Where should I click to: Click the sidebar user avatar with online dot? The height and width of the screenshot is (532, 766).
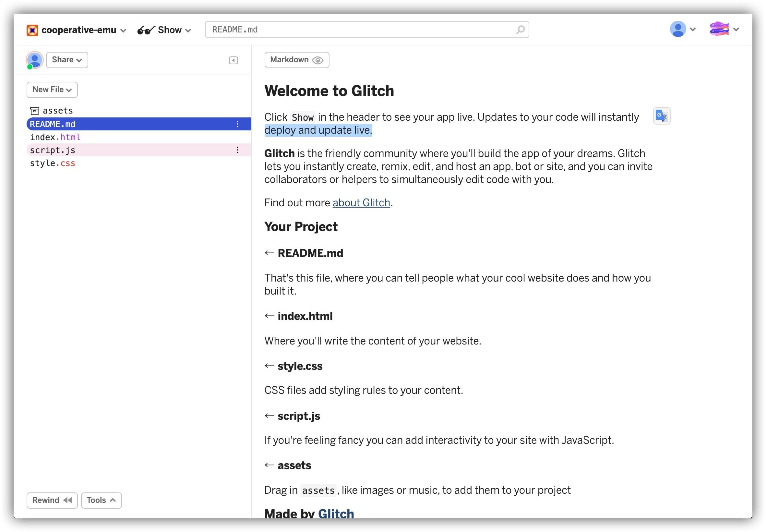point(34,60)
